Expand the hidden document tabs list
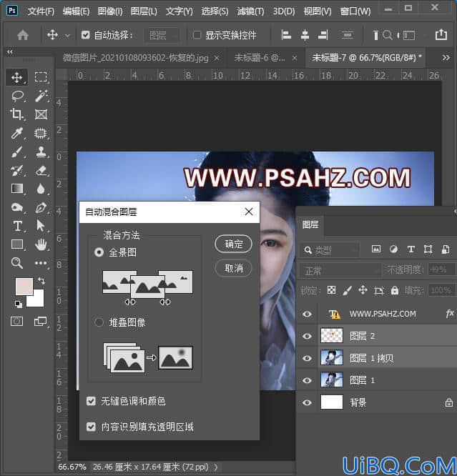Screen dimensions: 457x476 [446, 57]
